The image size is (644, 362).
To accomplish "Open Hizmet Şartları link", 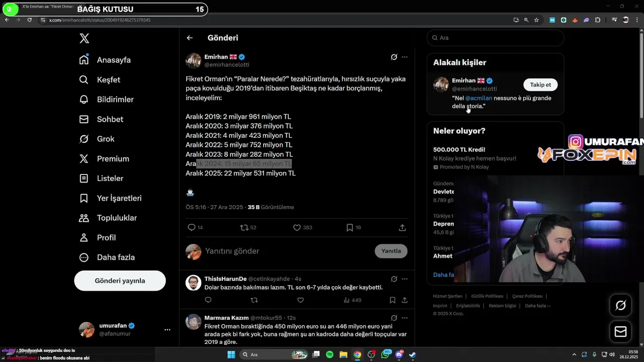I will coord(447,297).
